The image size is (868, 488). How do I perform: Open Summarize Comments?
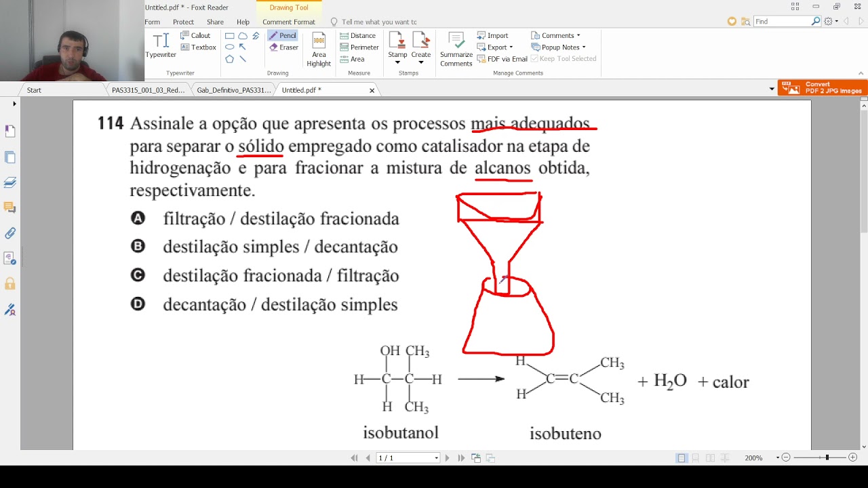455,47
